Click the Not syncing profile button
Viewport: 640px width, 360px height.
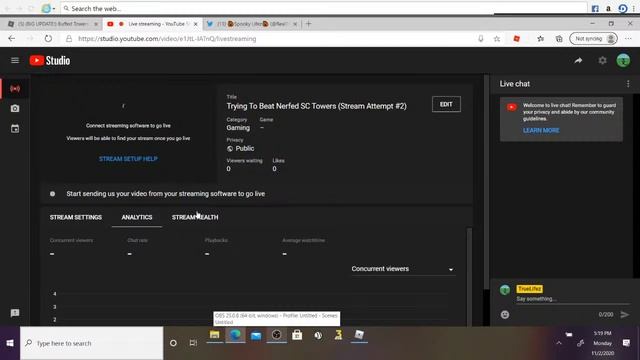click(x=593, y=39)
